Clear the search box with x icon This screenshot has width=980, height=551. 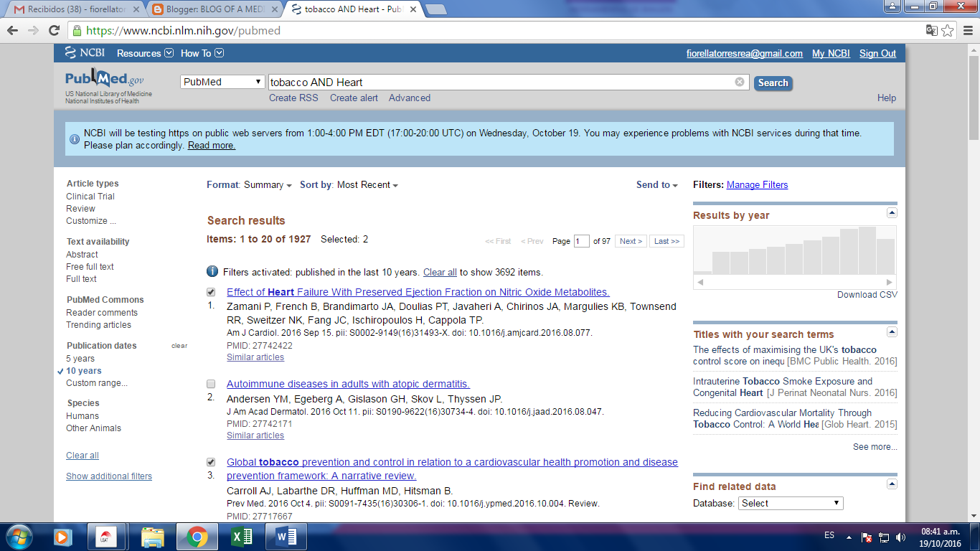pos(740,82)
